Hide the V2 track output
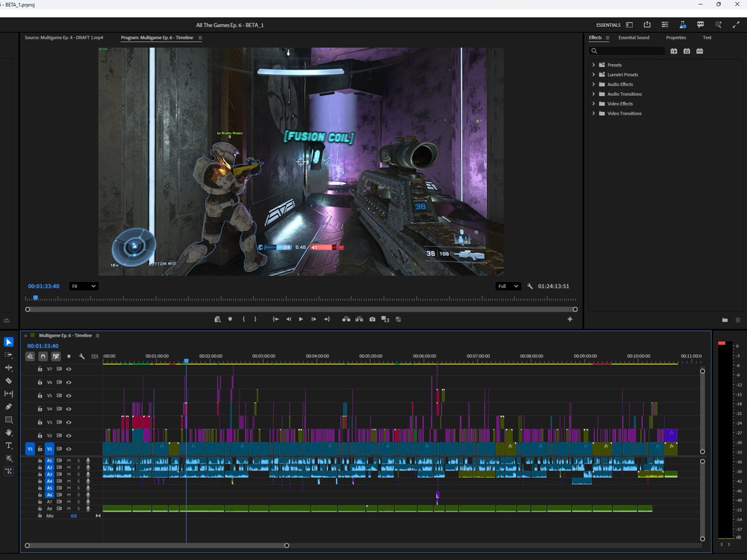 pos(68,436)
